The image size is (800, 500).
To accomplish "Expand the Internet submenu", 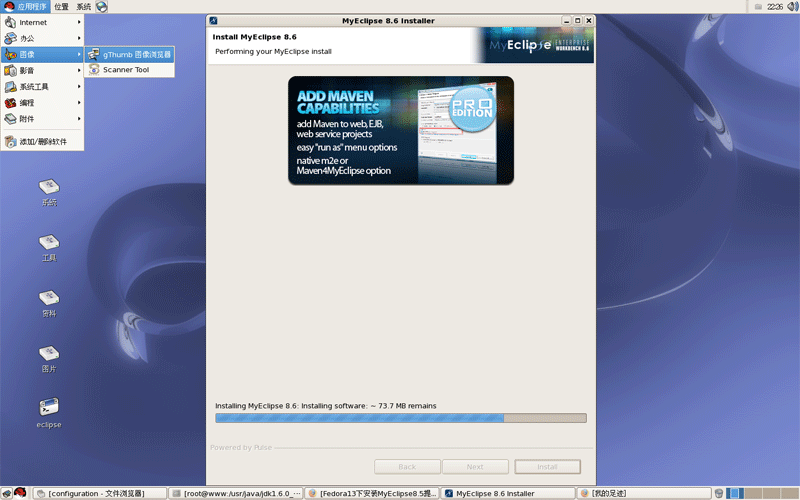I will pos(42,22).
